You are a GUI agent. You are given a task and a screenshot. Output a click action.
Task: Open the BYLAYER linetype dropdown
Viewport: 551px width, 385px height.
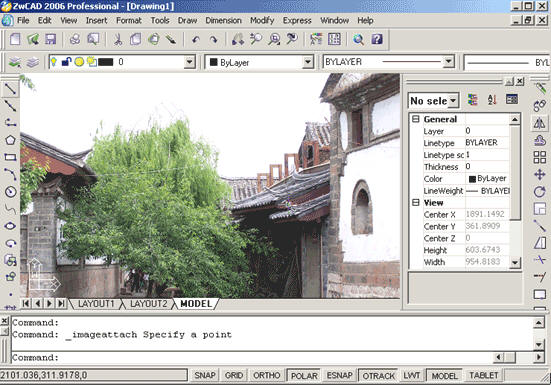(448, 62)
